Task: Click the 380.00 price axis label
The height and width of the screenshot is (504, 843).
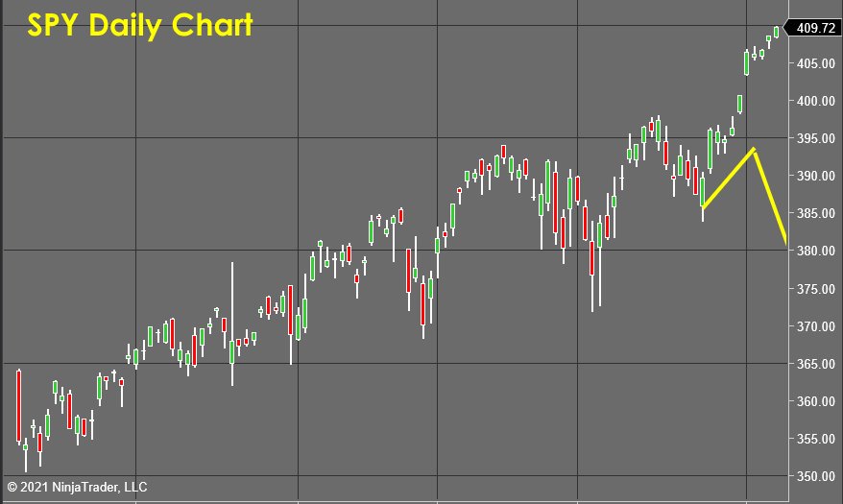Action: 815,251
